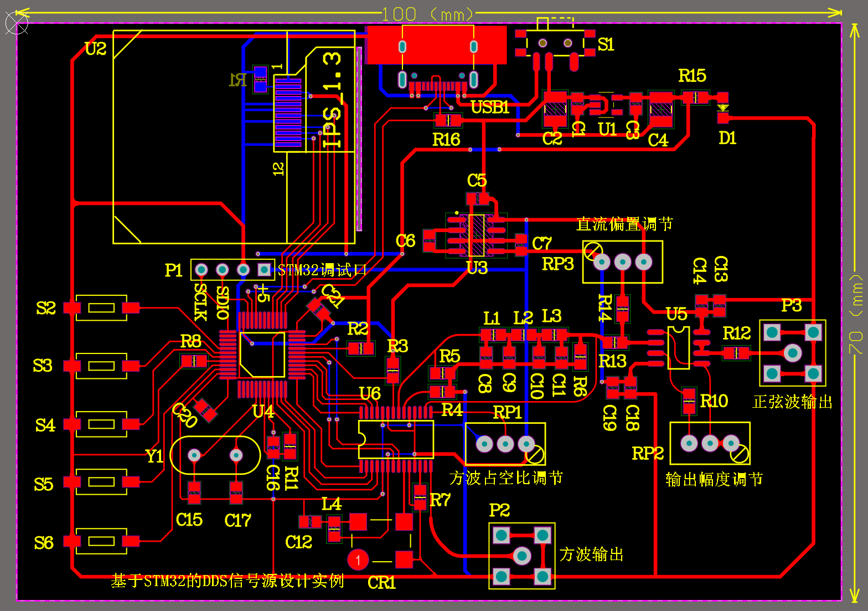Viewport: 868px width, 611px height.
Task: Click the SCLK pin label
Action: [x=200, y=302]
